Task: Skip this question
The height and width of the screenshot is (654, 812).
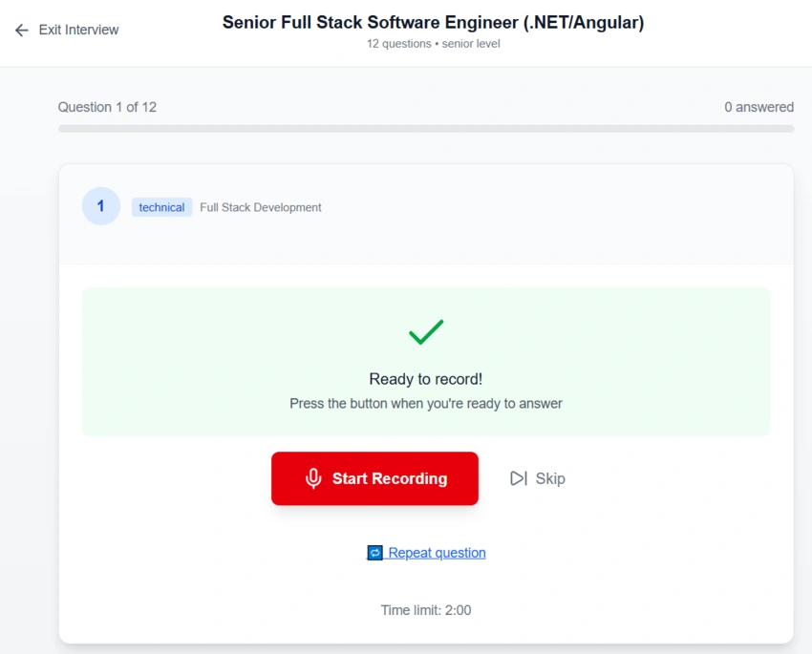Action: [538, 478]
